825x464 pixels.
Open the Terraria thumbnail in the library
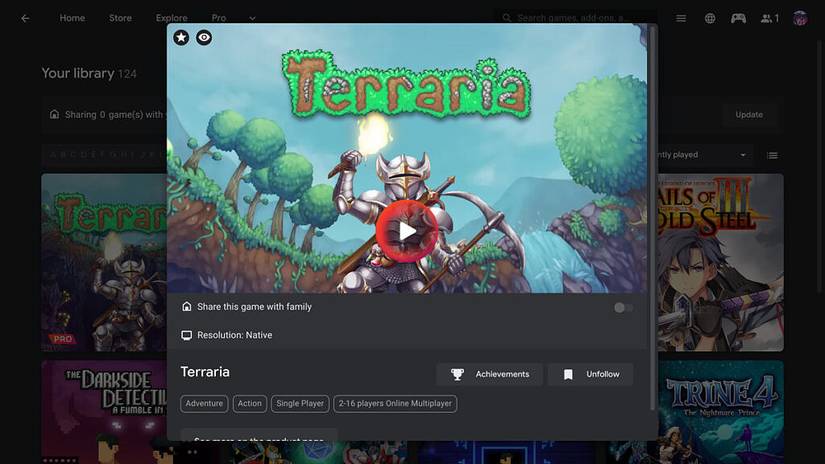coord(104,263)
